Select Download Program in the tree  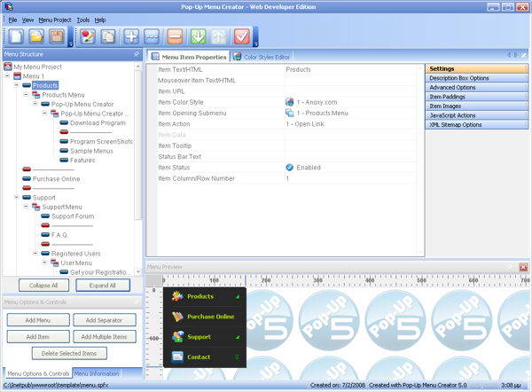[98, 123]
